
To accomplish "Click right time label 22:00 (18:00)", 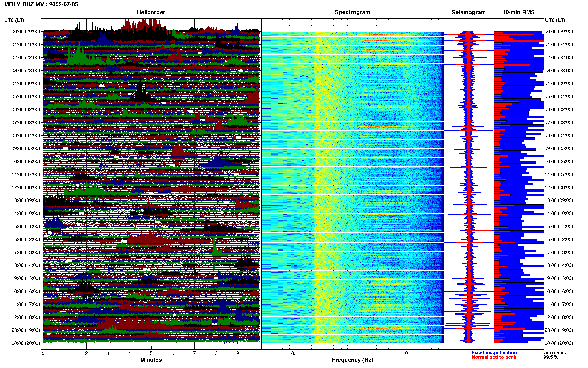I will 559,317.
